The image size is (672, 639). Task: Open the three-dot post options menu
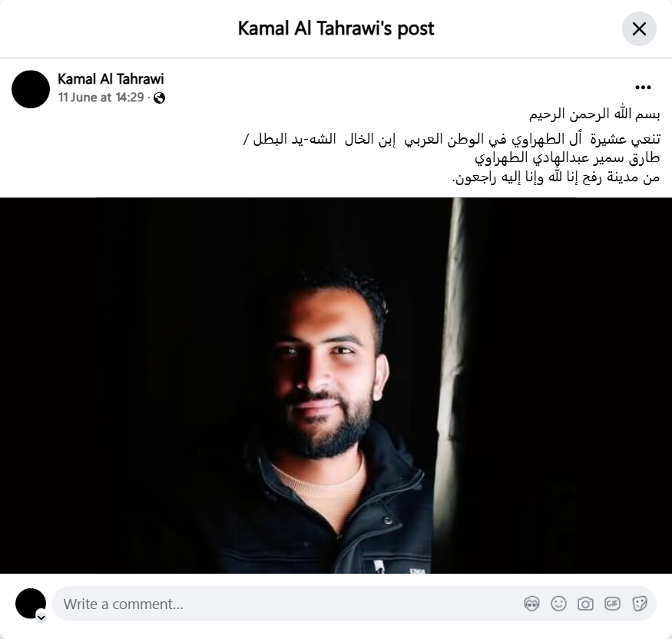[643, 88]
